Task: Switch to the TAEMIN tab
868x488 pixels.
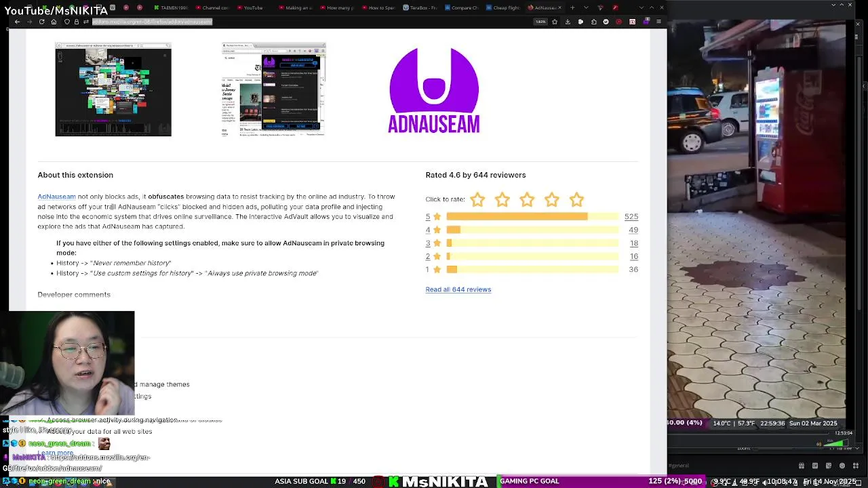Action: [x=171, y=7]
